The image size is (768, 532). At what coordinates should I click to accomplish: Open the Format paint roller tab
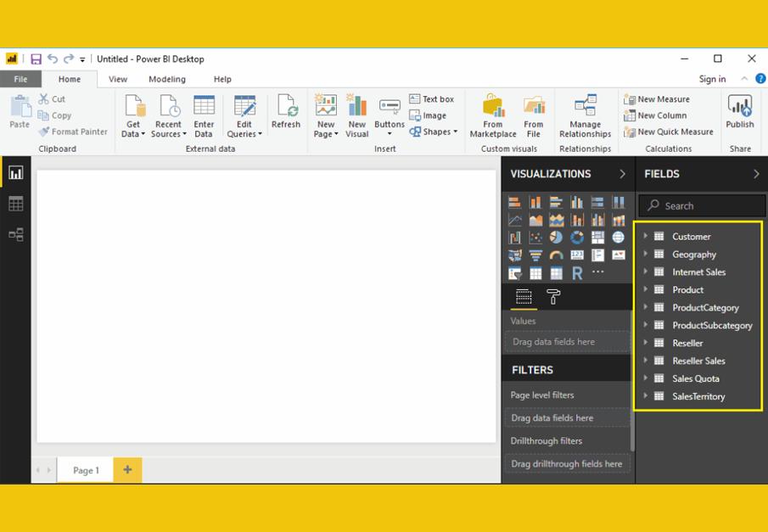click(x=553, y=297)
